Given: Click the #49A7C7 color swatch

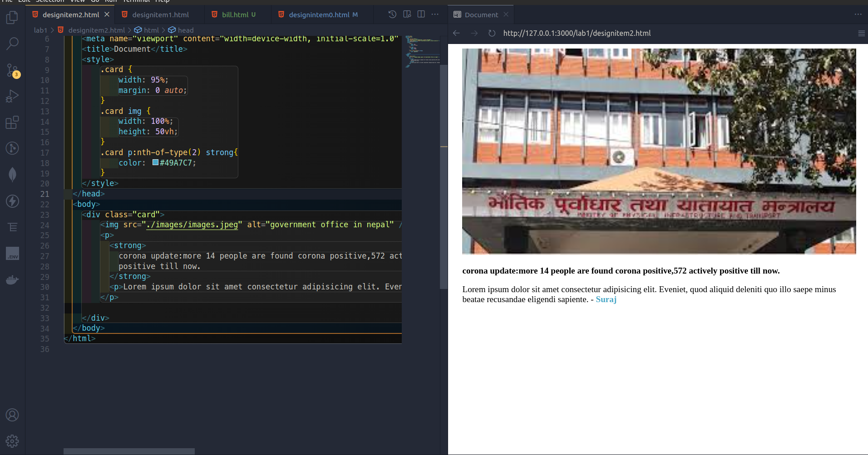Looking at the screenshot, I should pyautogui.click(x=154, y=162).
